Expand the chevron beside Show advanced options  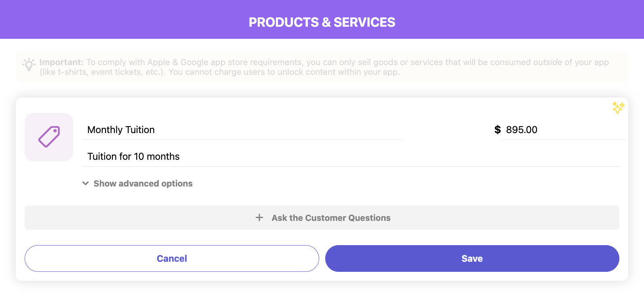pos(86,183)
